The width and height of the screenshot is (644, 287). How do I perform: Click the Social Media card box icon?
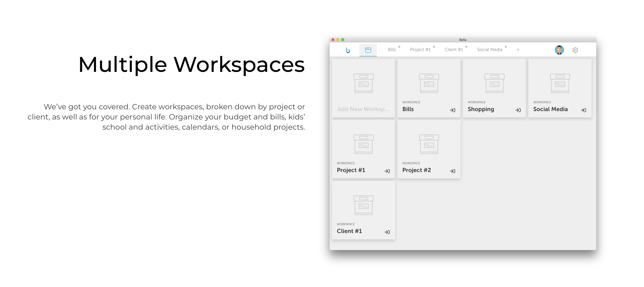coord(560,83)
